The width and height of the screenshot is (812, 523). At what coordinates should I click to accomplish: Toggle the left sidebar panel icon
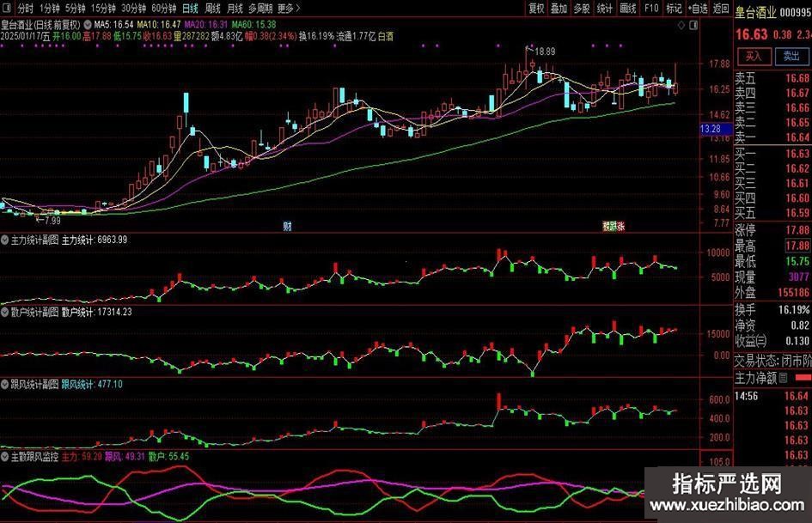(8, 9)
